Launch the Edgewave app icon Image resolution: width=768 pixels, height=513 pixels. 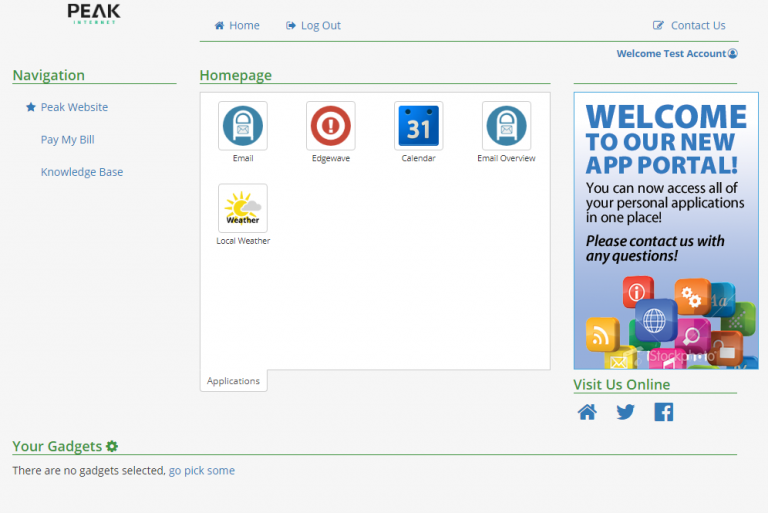(330, 126)
